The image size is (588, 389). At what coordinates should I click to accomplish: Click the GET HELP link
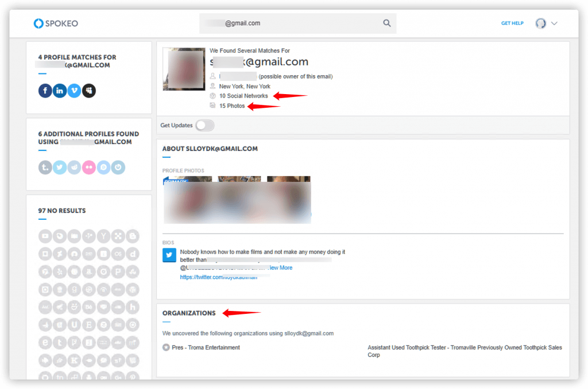[x=512, y=23]
